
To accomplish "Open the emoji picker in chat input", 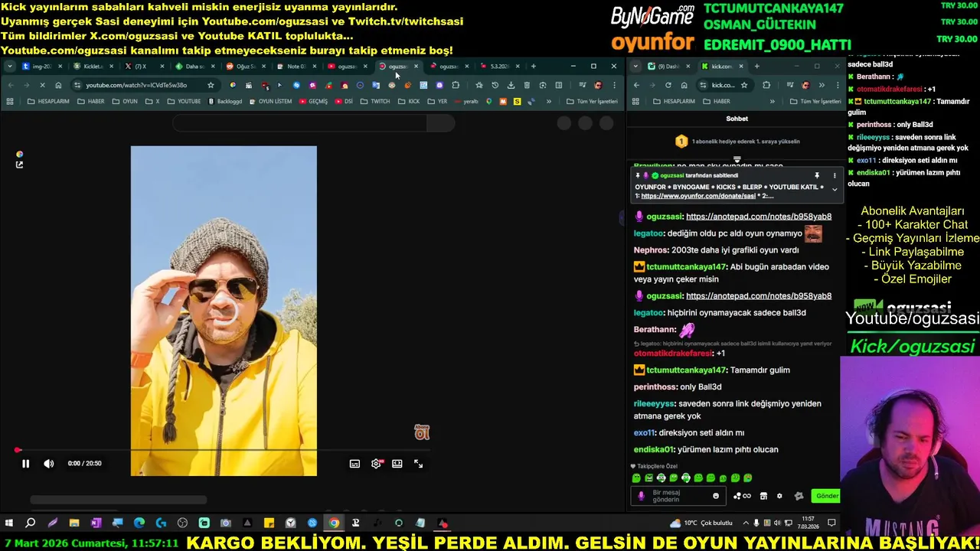I will coord(716,496).
